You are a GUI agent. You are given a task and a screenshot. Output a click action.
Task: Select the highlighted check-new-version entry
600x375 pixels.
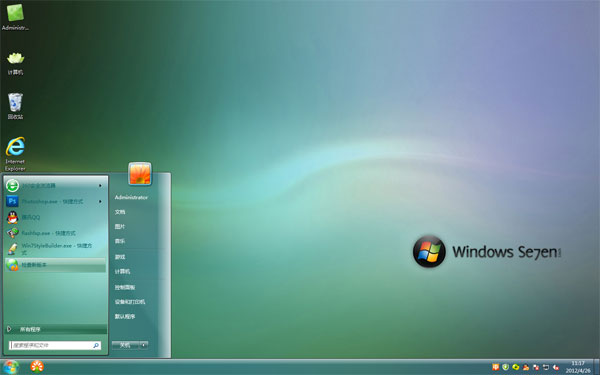pyautogui.click(x=55, y=265)
